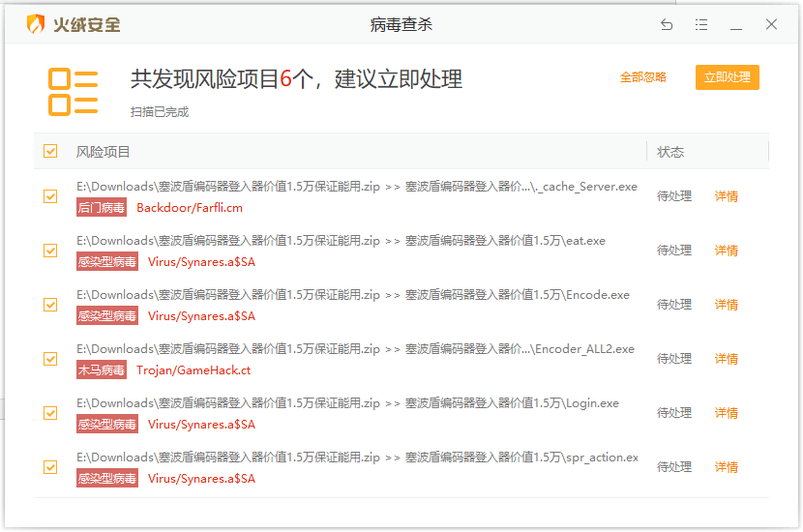Select Backdoor/Farfli.cm threat name
The image size is (803, 532).
190,208
